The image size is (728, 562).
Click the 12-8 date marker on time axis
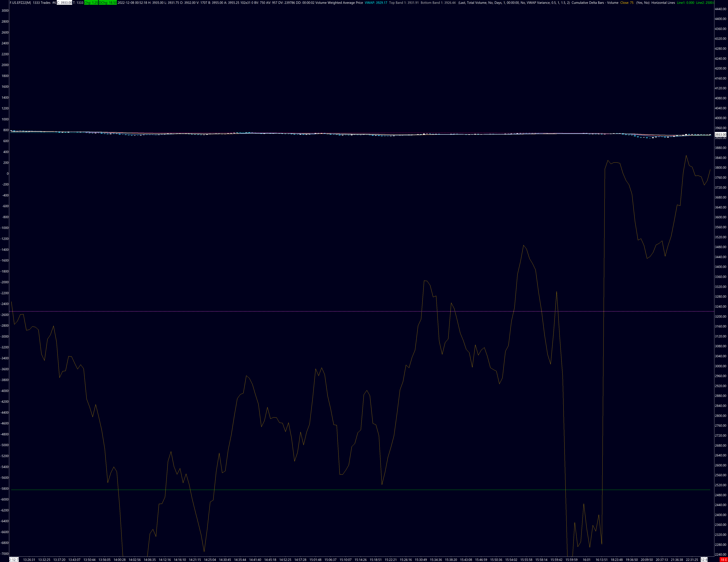(704, 560)
